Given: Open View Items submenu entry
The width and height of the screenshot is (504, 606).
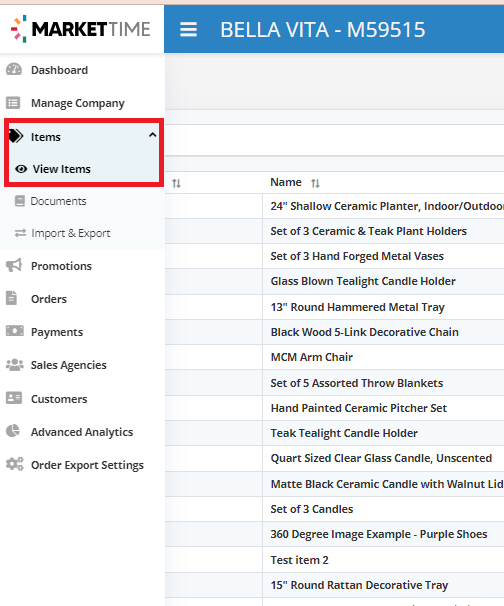Looking at the screenshot, I should coord(61,169).
